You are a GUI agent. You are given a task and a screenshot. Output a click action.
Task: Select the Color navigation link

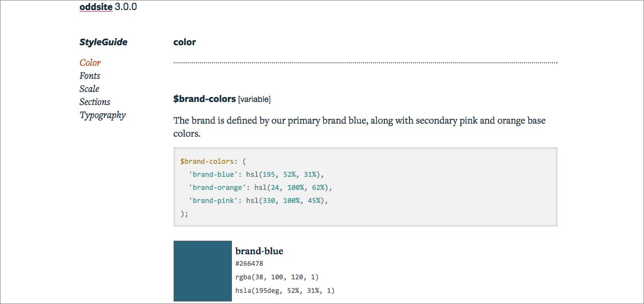90,63
